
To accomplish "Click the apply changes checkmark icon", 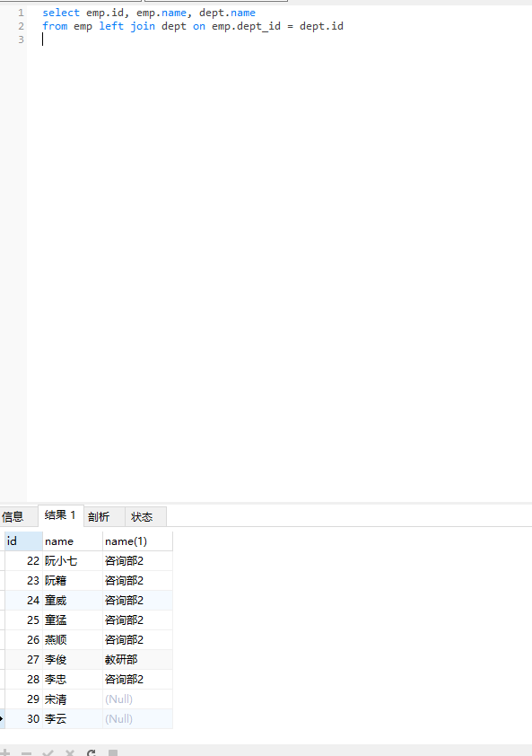I will pos(48,752).
